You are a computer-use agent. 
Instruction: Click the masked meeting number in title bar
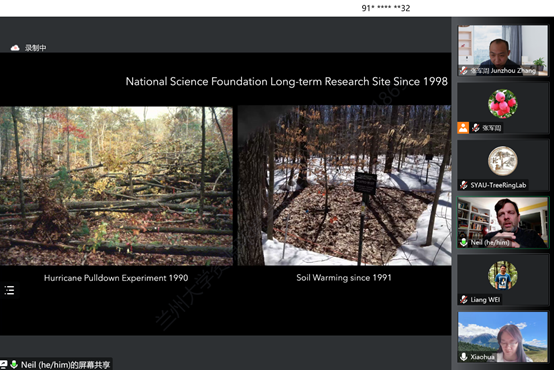(x=386, y=8)
